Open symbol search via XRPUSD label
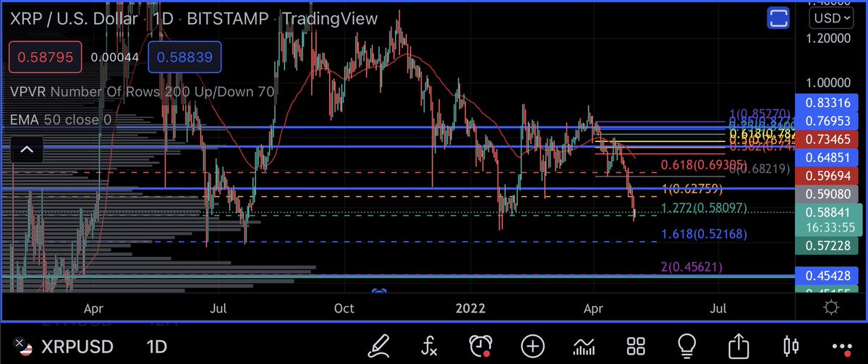This screenshot has height=364, width=868. pos(78,346)
